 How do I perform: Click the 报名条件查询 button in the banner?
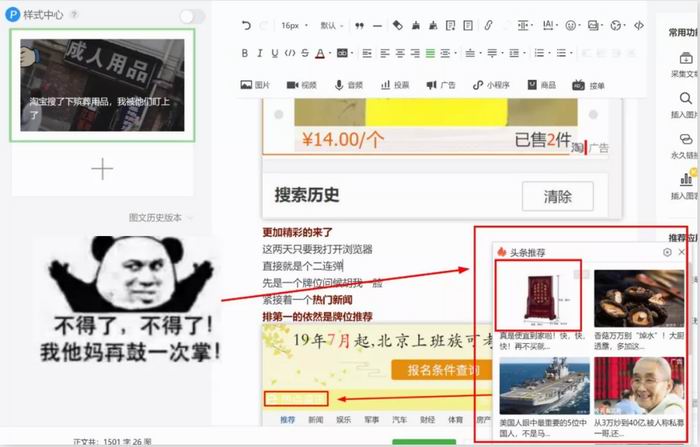point(436,370)
